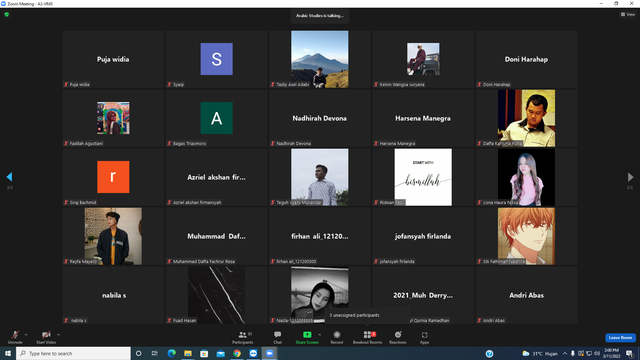Open the Windows Start menu

click(x=8, y=353)
